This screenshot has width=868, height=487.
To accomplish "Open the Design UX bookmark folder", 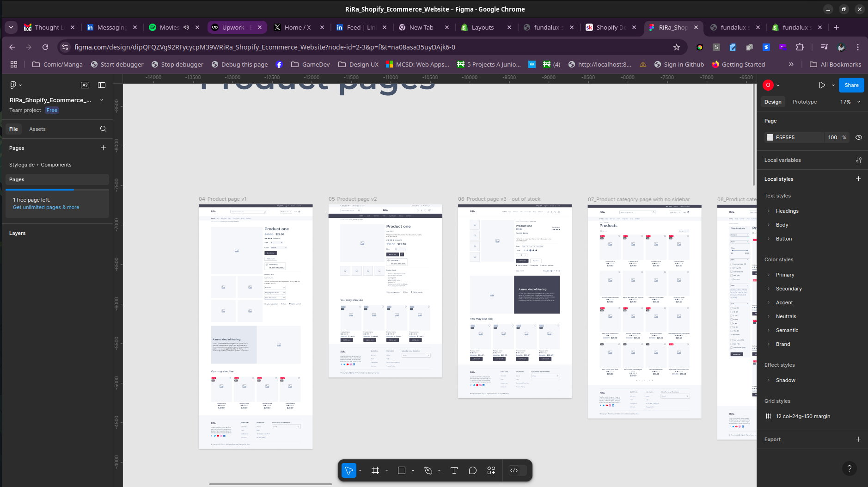I will tap(358, 64).
